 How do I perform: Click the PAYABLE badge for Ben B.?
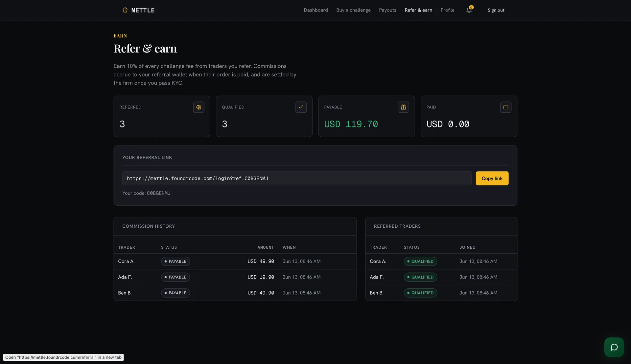(175, 293)
